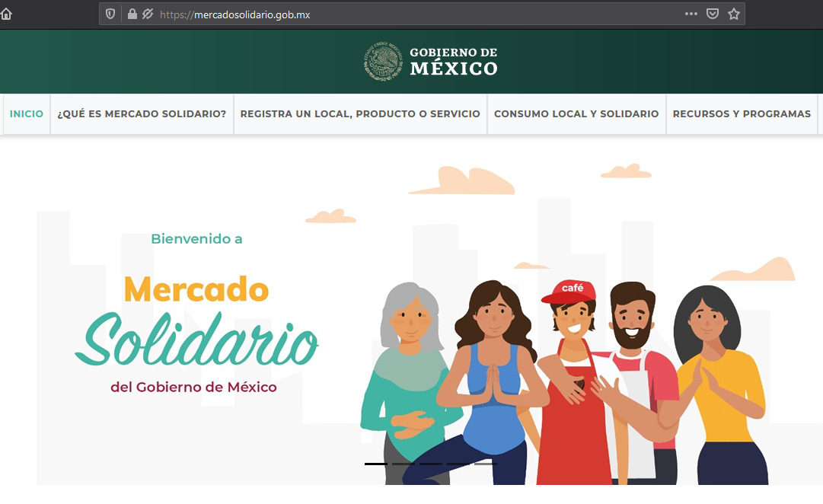The width and height of the screenshot is (823, 504).
Task: Open Registra un local, producto o servicio
Action: point(360,114)
